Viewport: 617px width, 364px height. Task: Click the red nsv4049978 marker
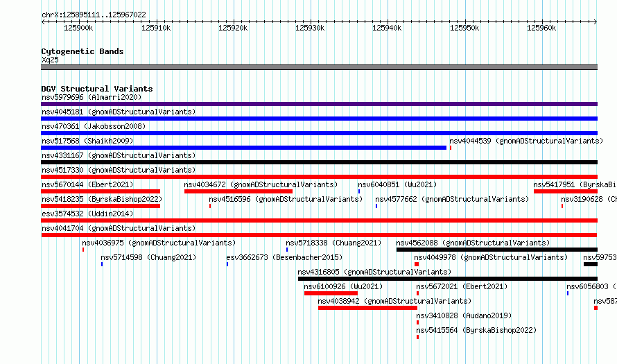[x=417, y=264]
